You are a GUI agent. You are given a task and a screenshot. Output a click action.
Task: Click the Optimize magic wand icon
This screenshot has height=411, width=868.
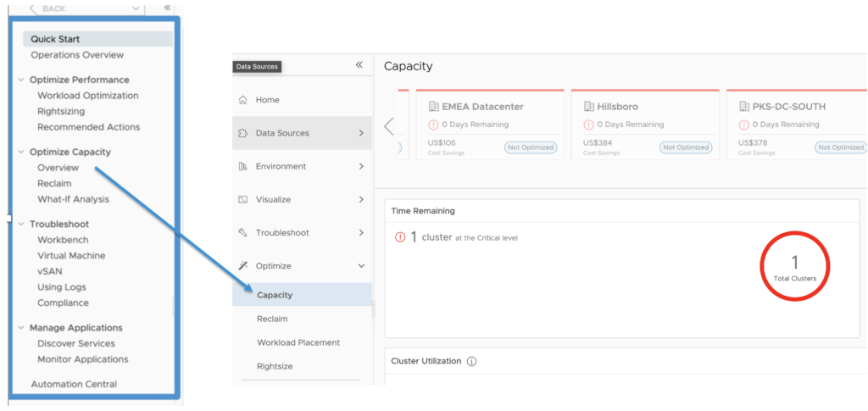click(242, 266)
